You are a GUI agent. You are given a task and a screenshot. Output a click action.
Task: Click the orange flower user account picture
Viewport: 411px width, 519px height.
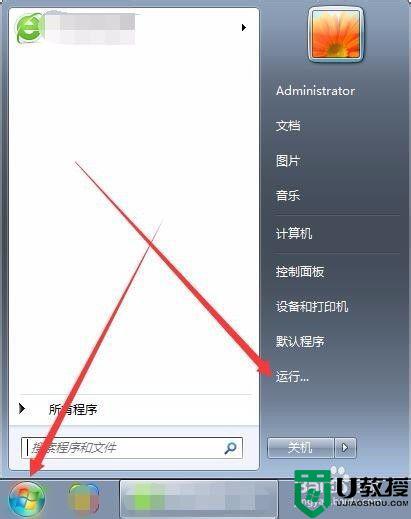point(335,35)
